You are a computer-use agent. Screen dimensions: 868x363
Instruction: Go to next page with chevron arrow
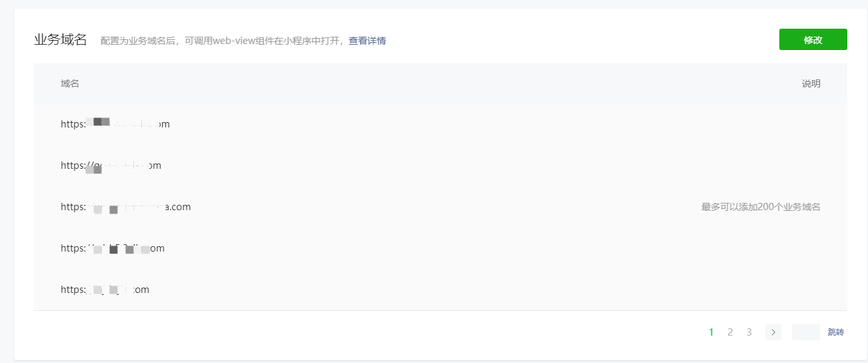773,332
